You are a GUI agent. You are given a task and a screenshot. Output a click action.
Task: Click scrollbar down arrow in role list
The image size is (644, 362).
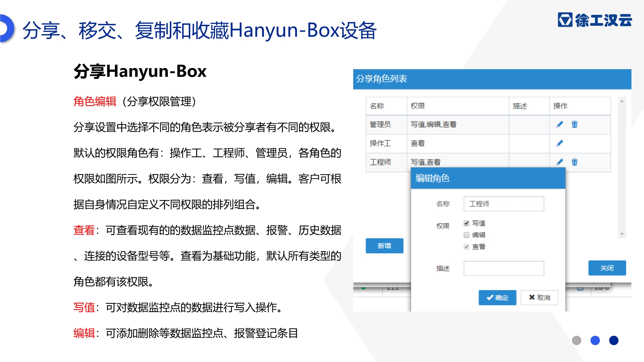[622, 234]
